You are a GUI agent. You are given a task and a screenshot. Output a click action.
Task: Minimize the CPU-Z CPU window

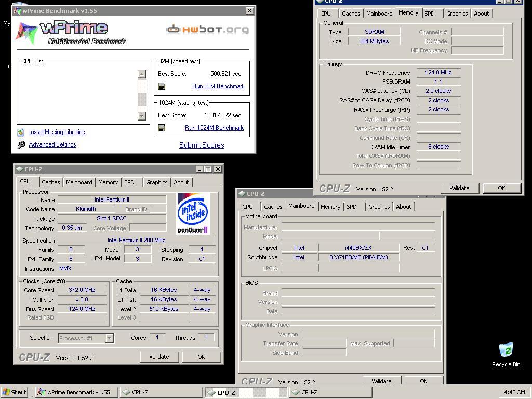click(x=199, y=169)
